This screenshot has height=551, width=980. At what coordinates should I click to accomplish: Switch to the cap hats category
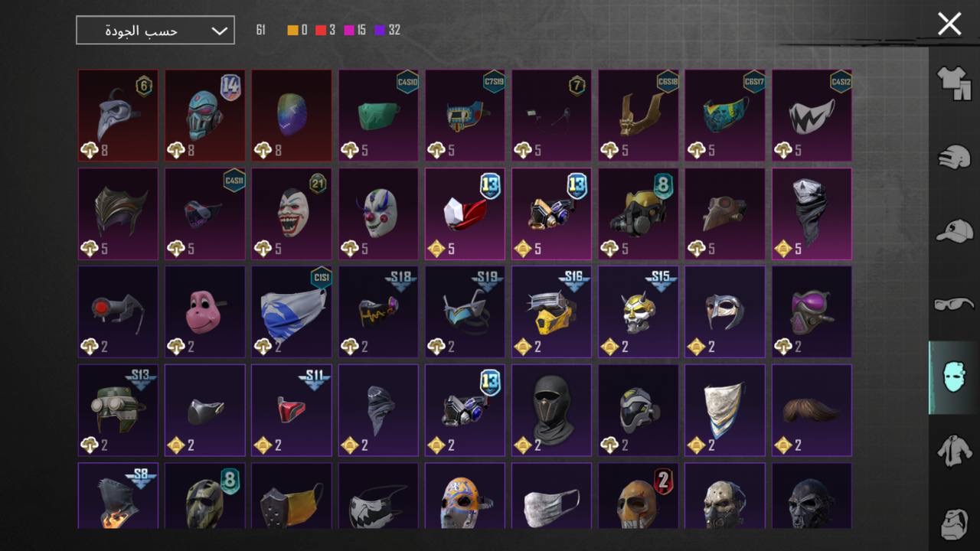tap(954, 230)
